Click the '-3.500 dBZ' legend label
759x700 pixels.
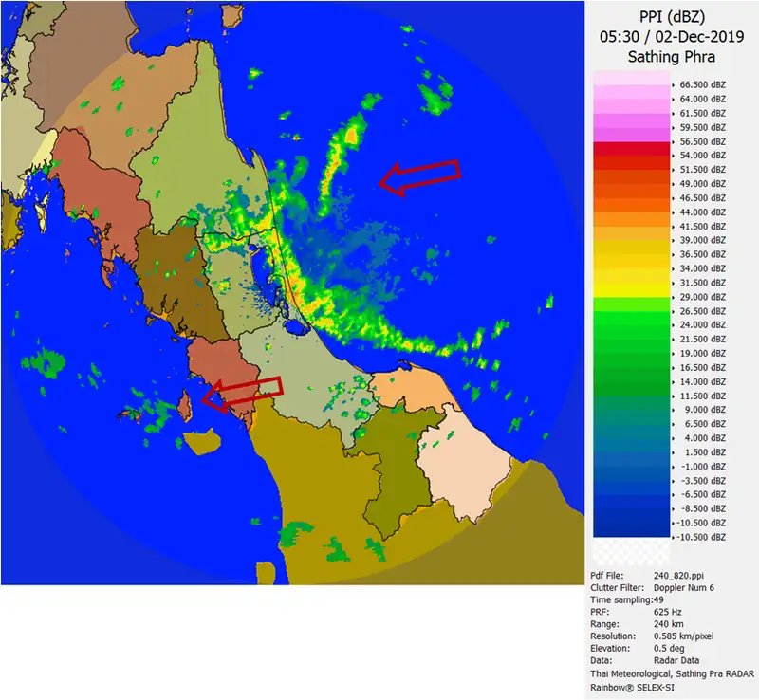[x=703, y=481]
